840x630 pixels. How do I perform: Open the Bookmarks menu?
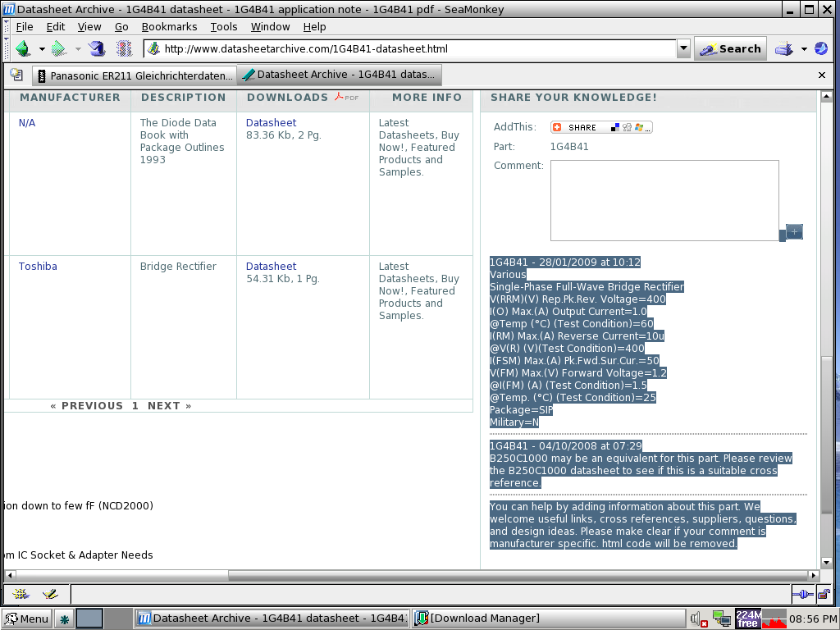[169, 27]
